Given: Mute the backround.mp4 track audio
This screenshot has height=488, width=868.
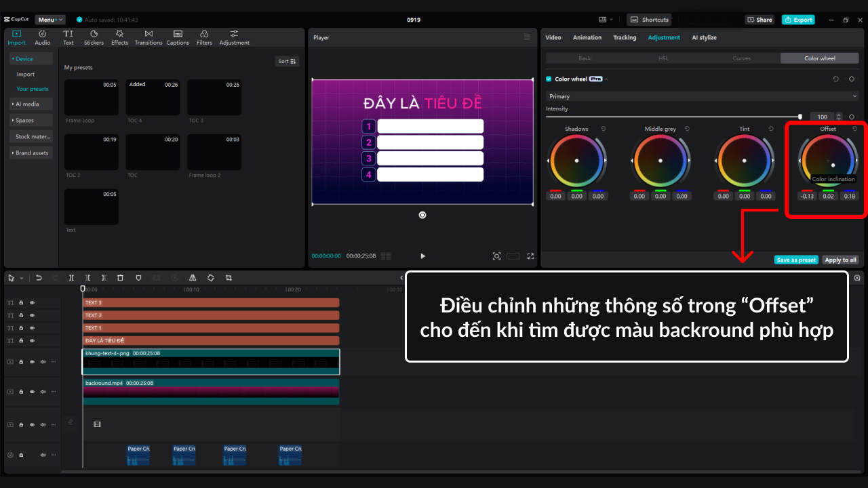Looking at the screenshot, I should pos(43,392).
